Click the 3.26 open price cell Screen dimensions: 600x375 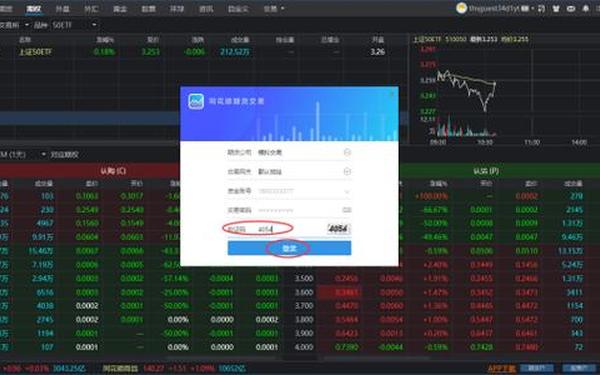pos(377,52)
